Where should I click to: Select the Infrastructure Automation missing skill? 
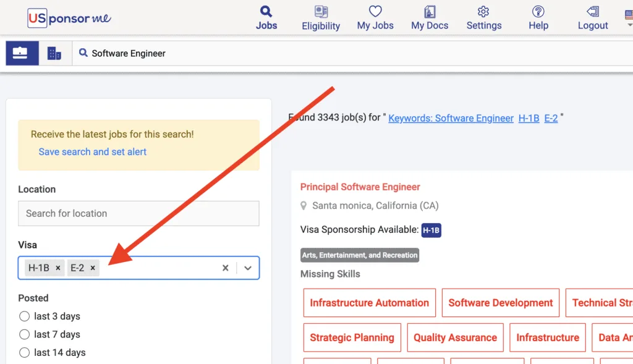tap(370, 303)
